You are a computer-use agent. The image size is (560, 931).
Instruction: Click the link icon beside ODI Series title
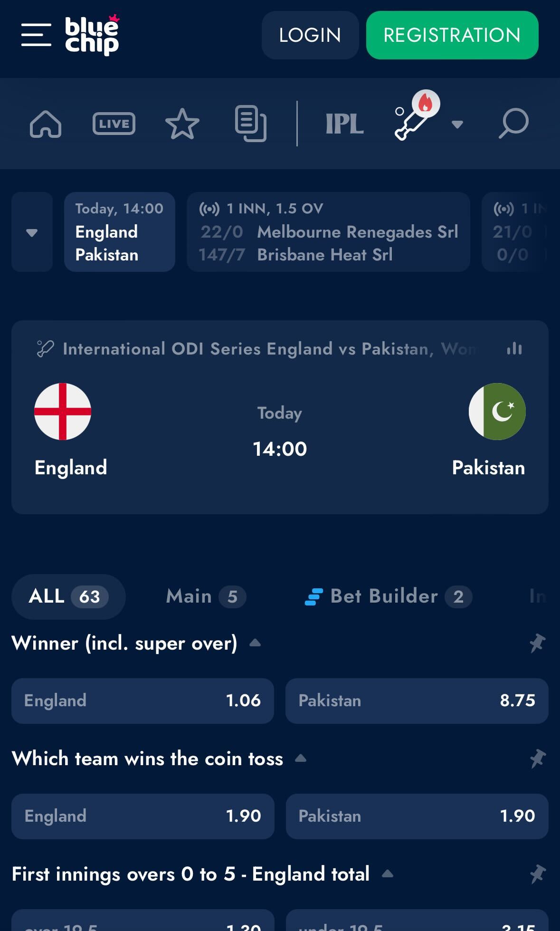click(x=45, y=348)
